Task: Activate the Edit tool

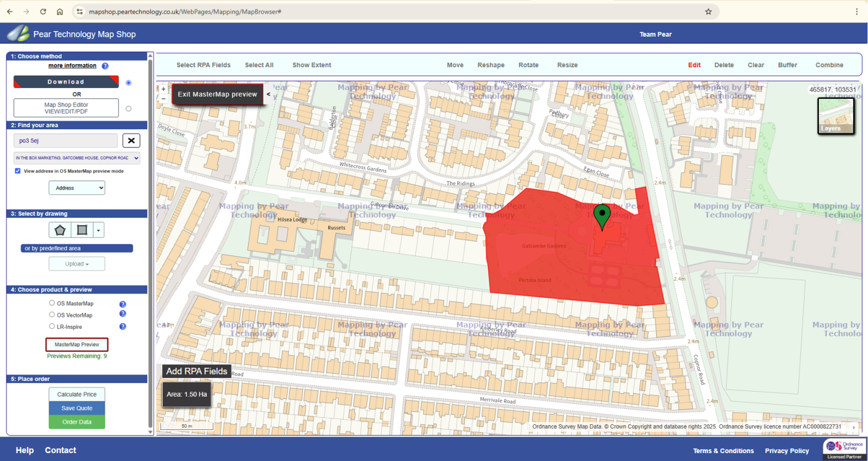Action: point(695,65)
